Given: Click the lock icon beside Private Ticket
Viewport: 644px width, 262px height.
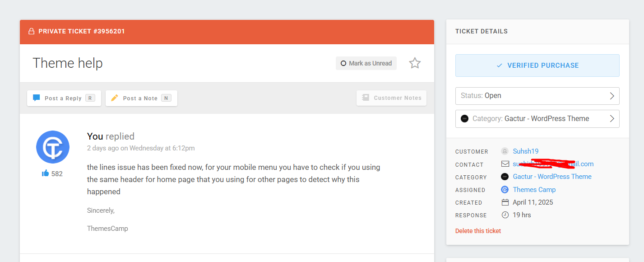Looking at the screenshot, I should click(32, 32).
